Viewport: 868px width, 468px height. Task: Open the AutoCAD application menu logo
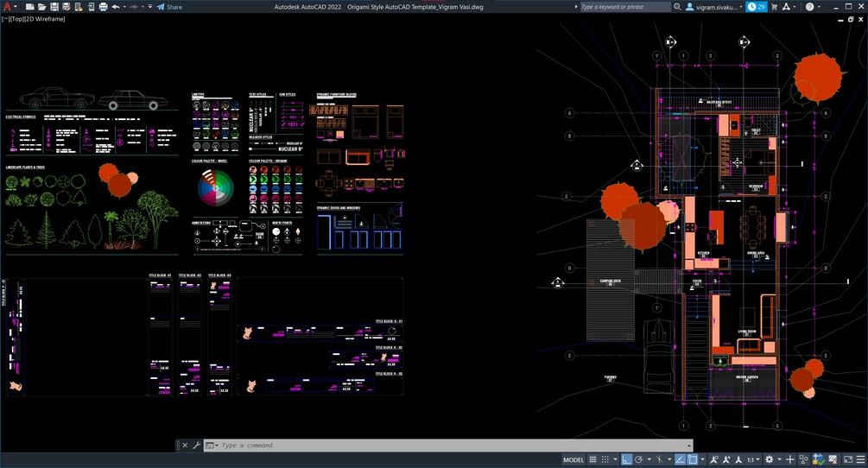click(7, 7)
